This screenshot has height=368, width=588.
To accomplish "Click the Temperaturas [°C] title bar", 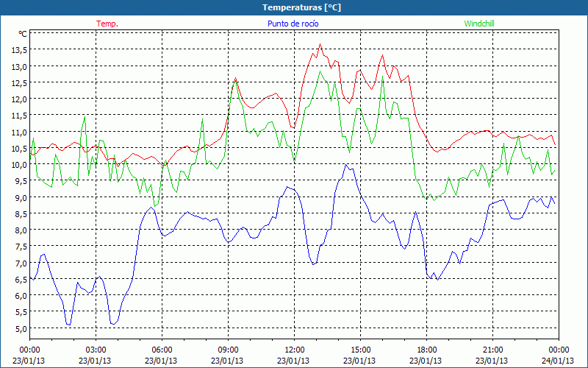I will point(294,7).
